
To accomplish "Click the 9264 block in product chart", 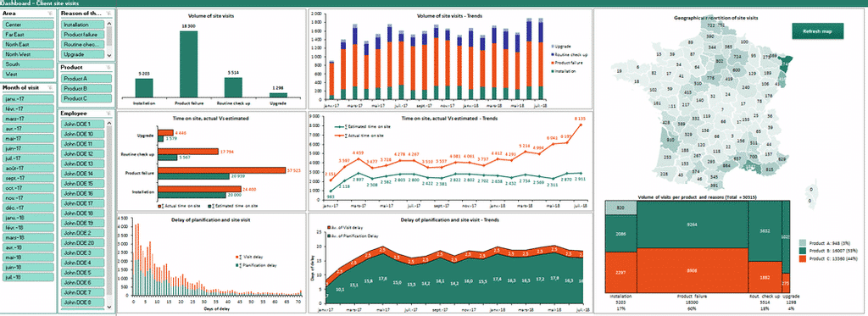I will 692,225.
